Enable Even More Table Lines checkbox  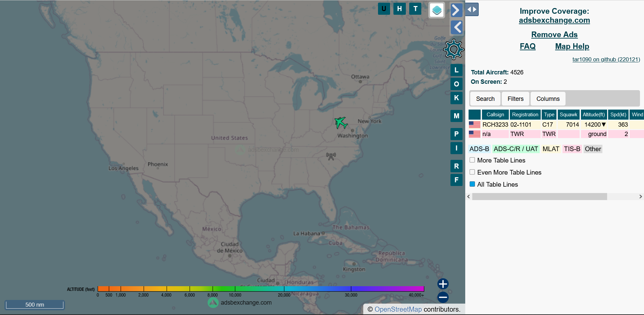[x=472, y=172]
